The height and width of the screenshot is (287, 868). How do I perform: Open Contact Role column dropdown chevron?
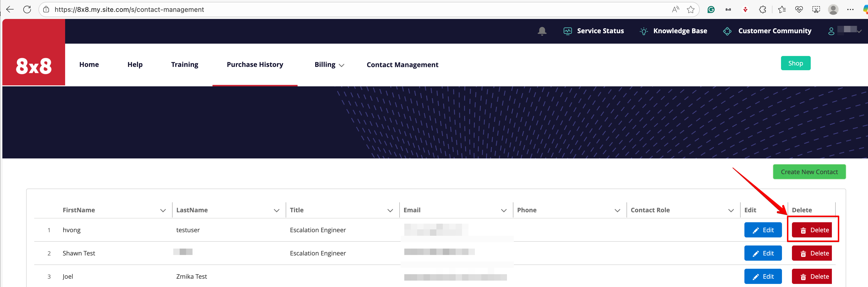coord(731,210)
